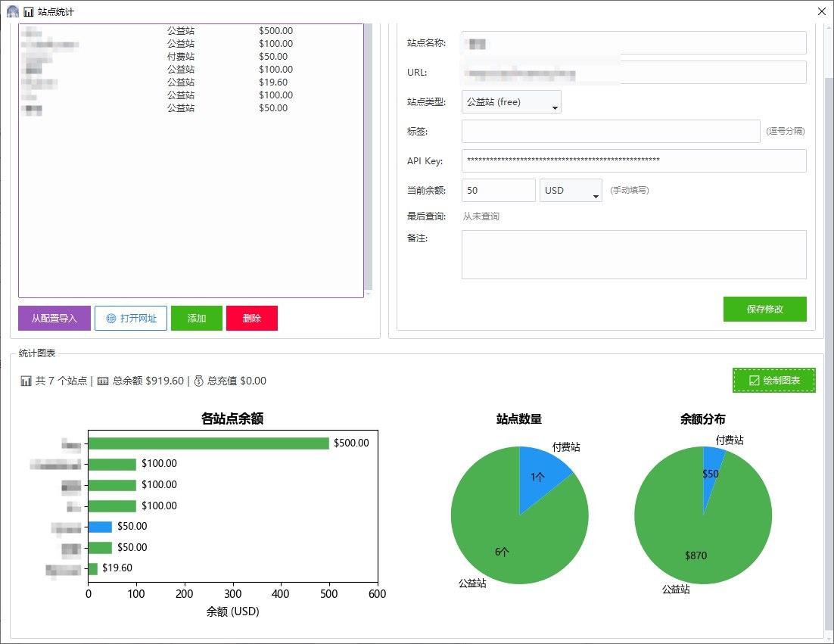Focus the URL input field
Screen dimensions: 834x644
(634, 73)
